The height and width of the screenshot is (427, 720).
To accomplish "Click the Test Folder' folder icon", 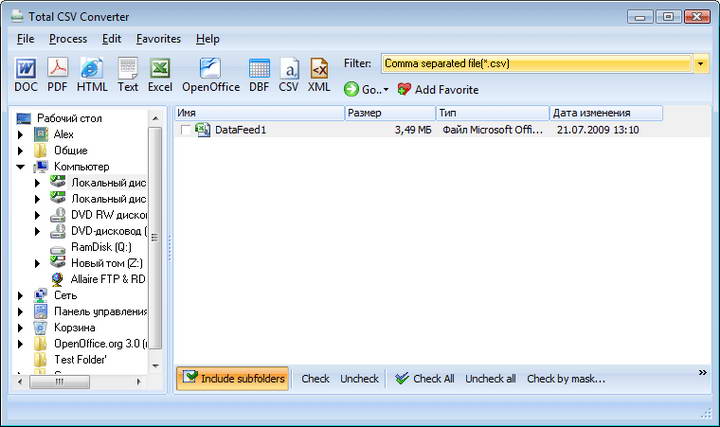I will pos(40,360).
